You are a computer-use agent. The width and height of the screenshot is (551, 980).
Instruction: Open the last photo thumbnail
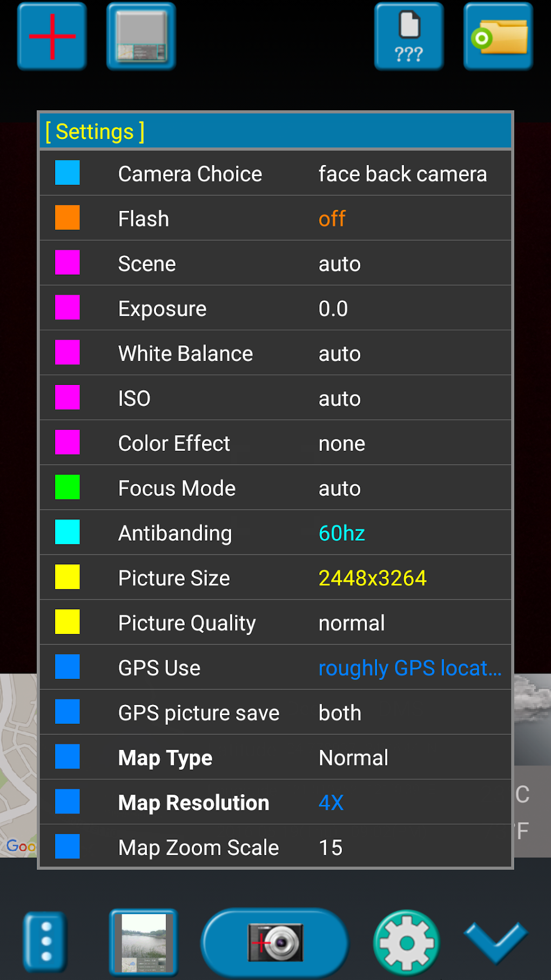144,942
